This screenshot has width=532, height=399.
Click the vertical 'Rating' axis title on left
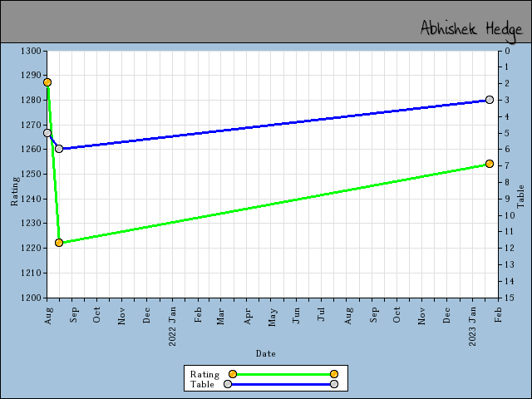point(14,191)
